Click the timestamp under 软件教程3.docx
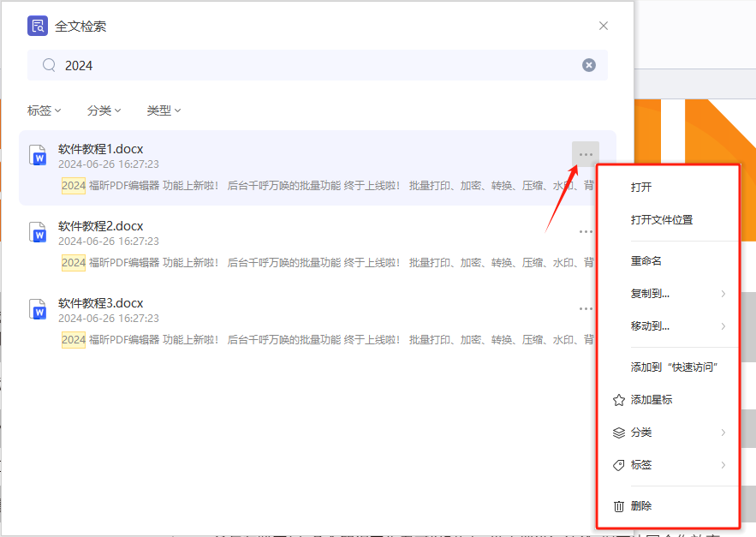756x537 pixels. 109,319
